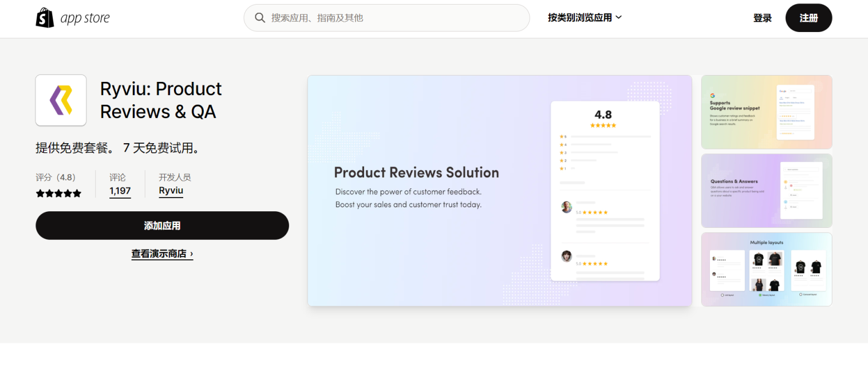The image size is (868, 371).
Task: Click the second reviewer avatar in main image
Action: click(566, 256)
